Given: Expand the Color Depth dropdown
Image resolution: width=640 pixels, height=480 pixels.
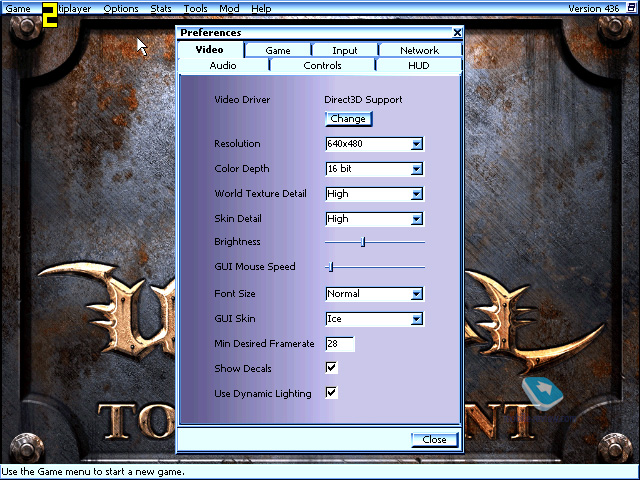Looking at the screenshot, I should pos(417,169).
